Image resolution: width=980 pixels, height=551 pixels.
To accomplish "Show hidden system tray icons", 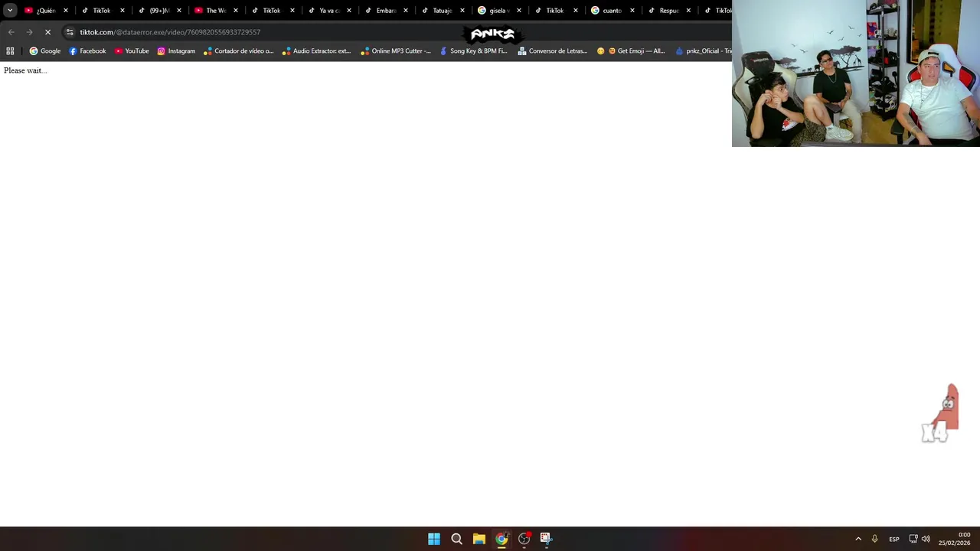I will [x=858, y=539].
